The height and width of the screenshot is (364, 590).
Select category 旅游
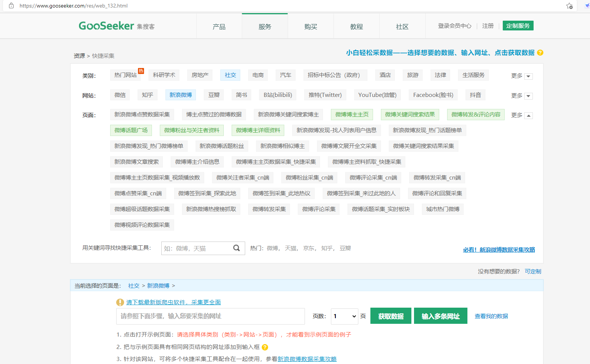pos(413,75)
